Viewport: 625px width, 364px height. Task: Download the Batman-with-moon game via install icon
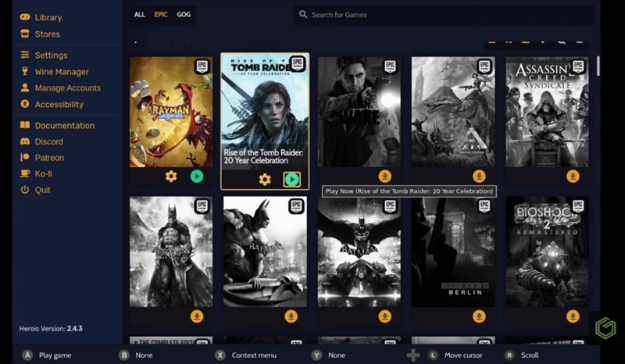click(x=197, y=316)
